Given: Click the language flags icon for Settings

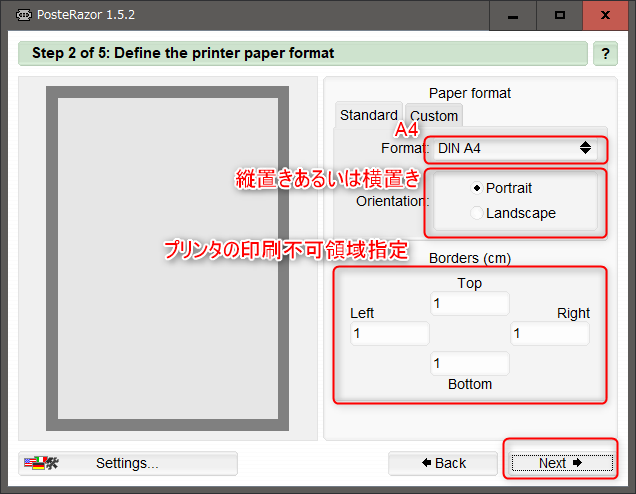Looking at the screenshot, I should click(41, 463).
